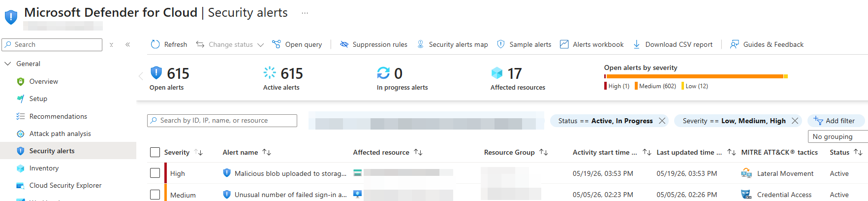Open the No grouping dropdown
The height and width of the screenshot is (201, 868).
click(x=837, y=136)
